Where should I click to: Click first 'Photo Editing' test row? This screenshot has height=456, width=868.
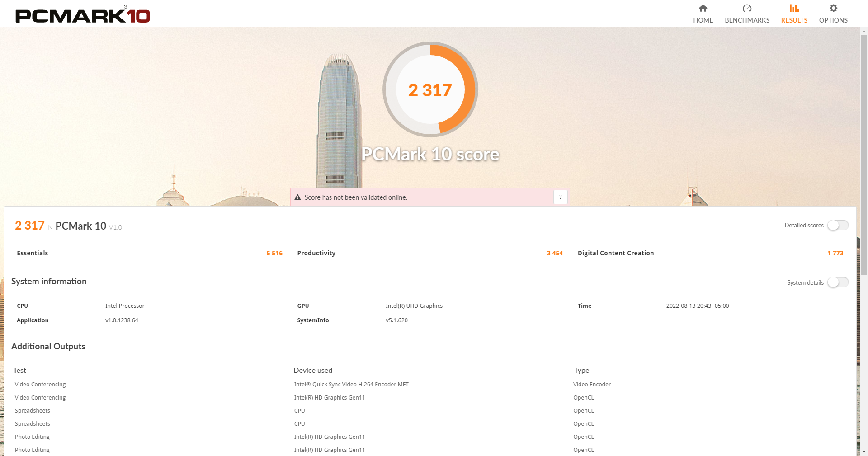pyautogui.click(x=32, y=437)
